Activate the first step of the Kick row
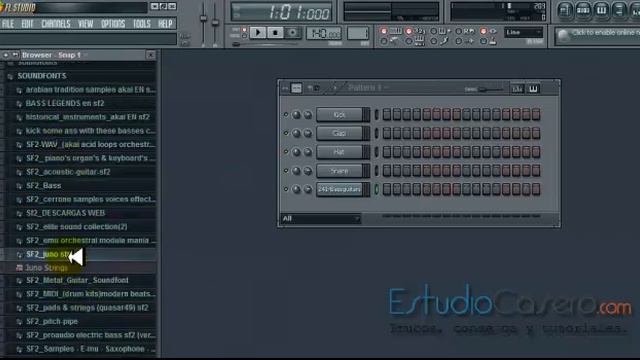Screen dimensions: 640x360 (387, 115)
